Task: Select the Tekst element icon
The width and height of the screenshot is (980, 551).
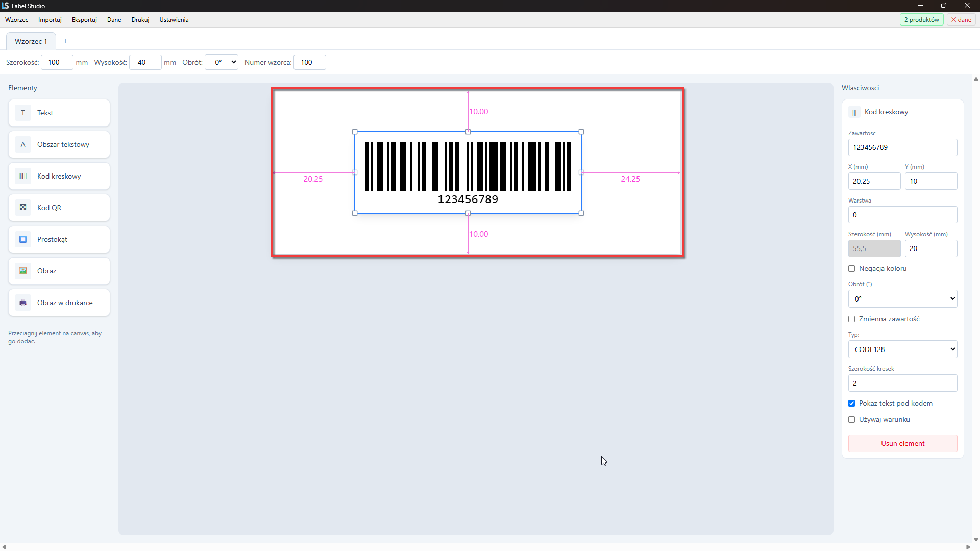Action: (23, 113)
